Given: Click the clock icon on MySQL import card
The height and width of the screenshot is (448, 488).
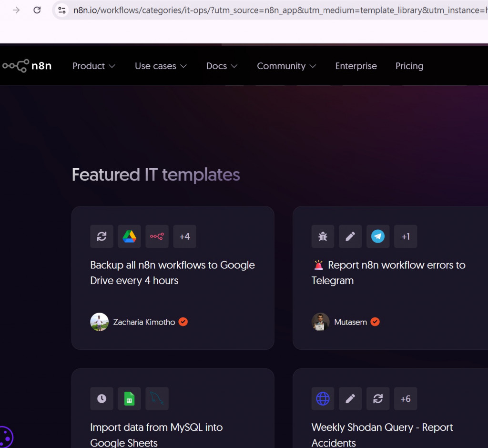Looking at the screenshot, I should pyautogui.click(x=102, y=398).
